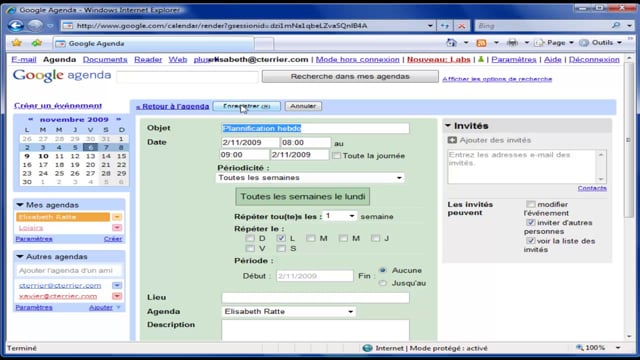Click the Déconnexion link

click(594, 60)
